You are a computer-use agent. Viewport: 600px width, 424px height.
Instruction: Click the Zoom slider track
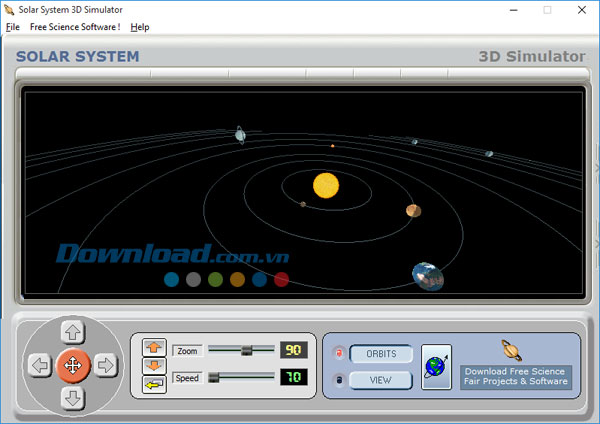point(240,350)
